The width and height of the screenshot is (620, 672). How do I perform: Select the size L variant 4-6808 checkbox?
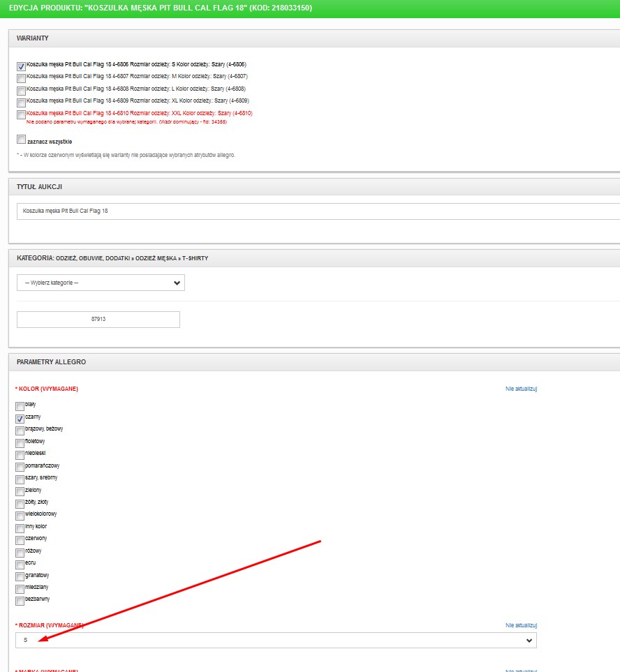21,90
